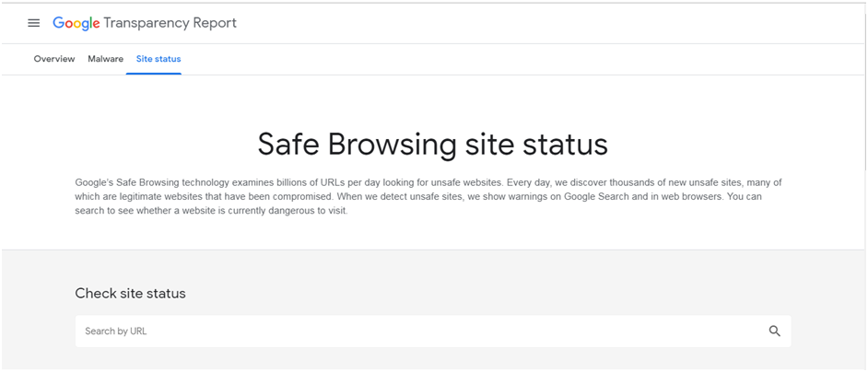Click the "Check site status" heading

tap(131, 294)
